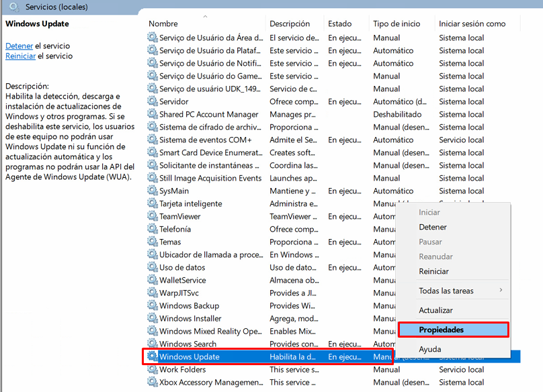Image resolution: width=543 pixels, height=392 pixels.
Task: Click the Windows Search gear icon
Action: click(153, 344)
